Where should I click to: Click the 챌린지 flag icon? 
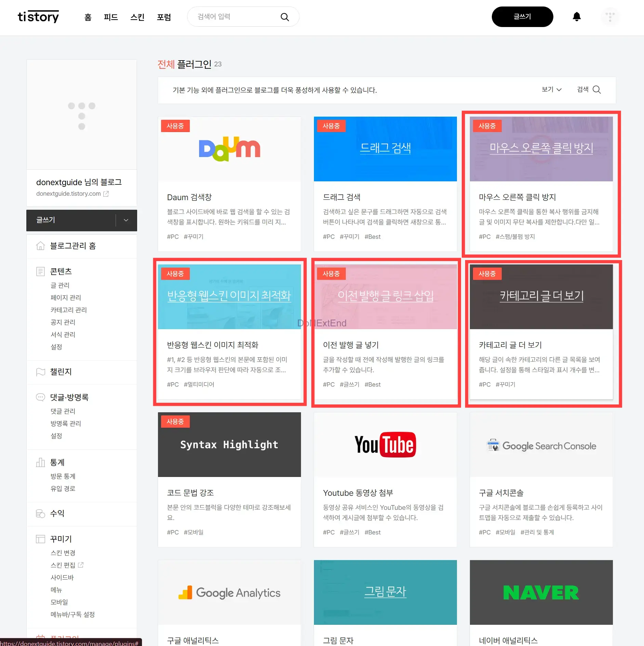(40, 372)
